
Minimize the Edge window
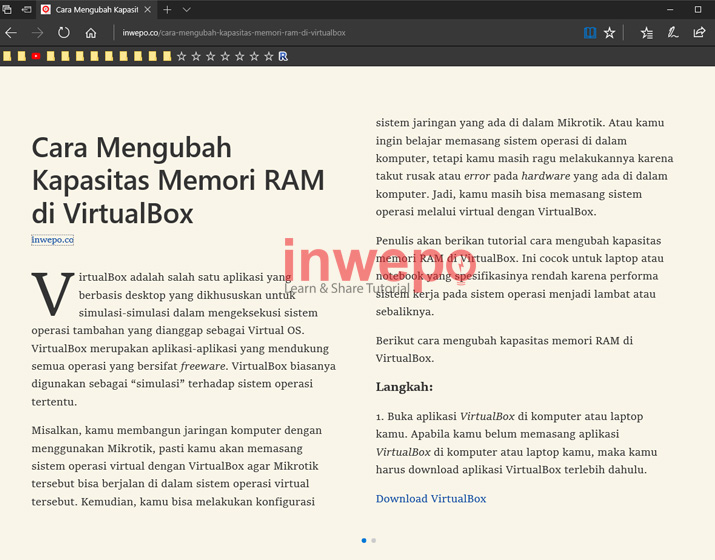[x=670, y=9]
